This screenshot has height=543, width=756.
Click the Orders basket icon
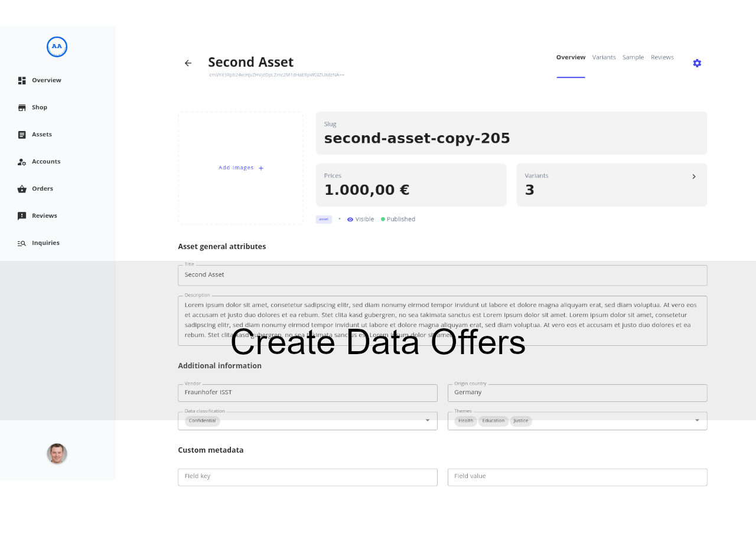pyautogui.click(x=22, y=189)
